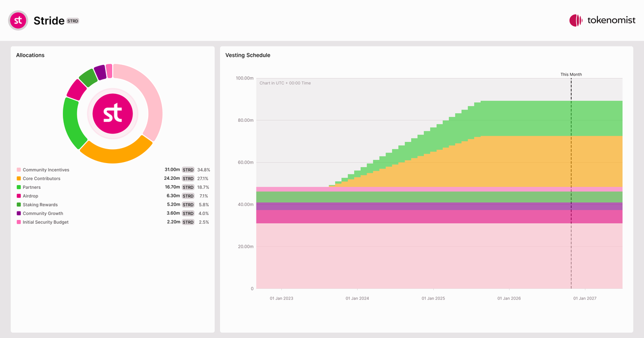
Task: Click the Stride title text
Action: click(49, 21)
